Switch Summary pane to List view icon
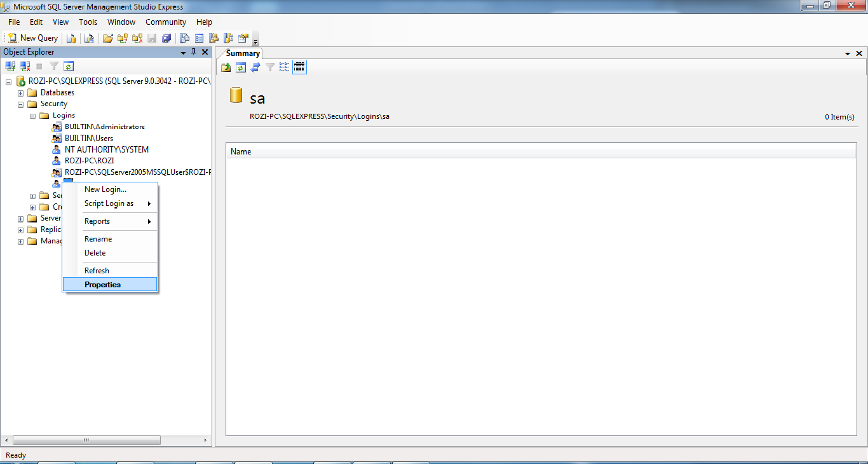This screenshot has height=464, width=868. tap(285, 67)
